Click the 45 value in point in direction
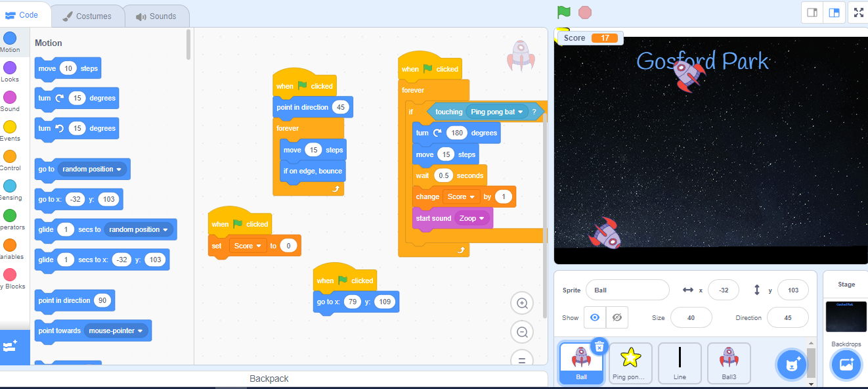Image resolution: width=868 pixels, height=389 pixels. [x=340, y=107]
